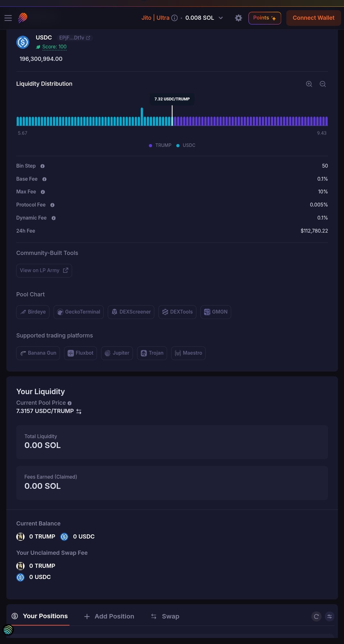Click the Connect Wallet button
Image resolution: width=344 pixels, height=644 pixels.
click(x=313, y=18)
